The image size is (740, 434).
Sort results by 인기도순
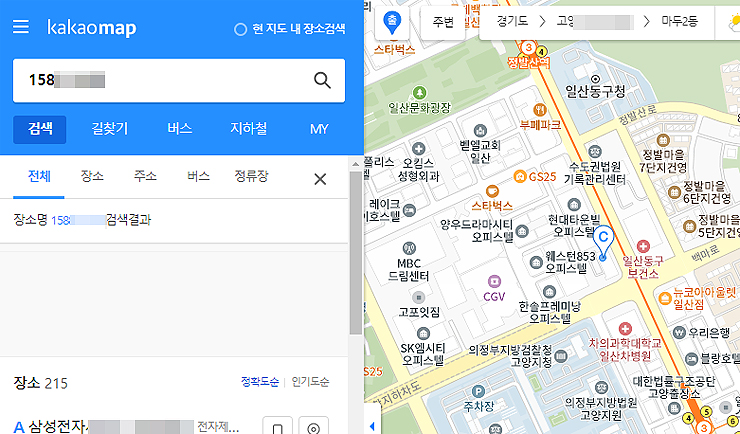click(310, 382)
